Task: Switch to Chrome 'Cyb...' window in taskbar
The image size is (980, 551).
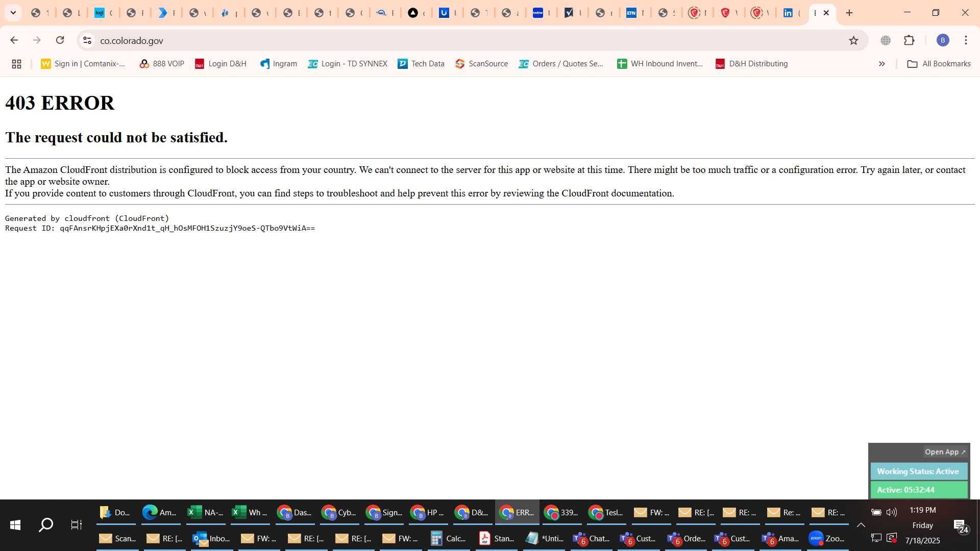Action: coord(338,512)
